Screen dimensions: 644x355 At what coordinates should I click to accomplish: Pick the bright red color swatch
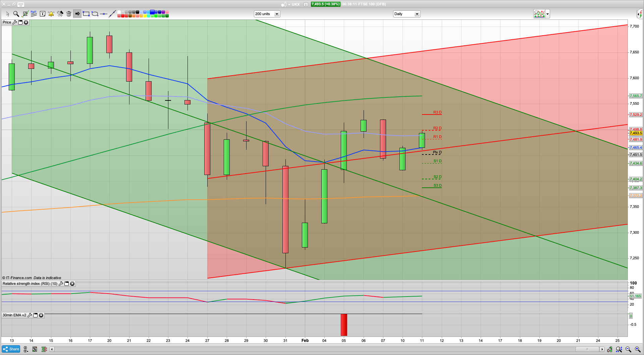point(123,16)
